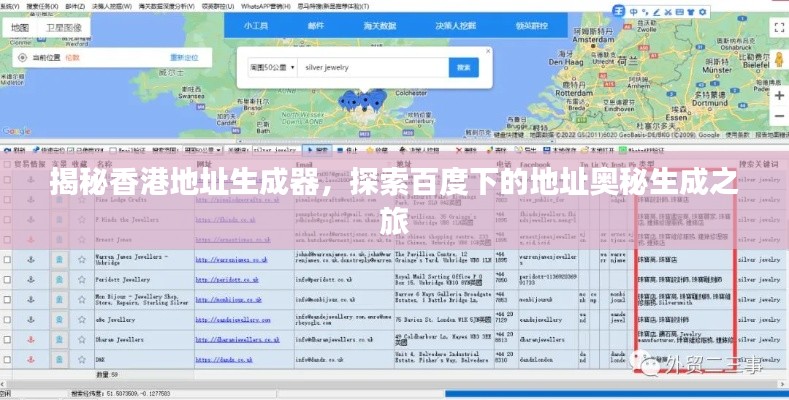Viewport: 789px width, 400px height.
Task: Star the a&e Jewellery row as favorite
Action: pos(82,319)
